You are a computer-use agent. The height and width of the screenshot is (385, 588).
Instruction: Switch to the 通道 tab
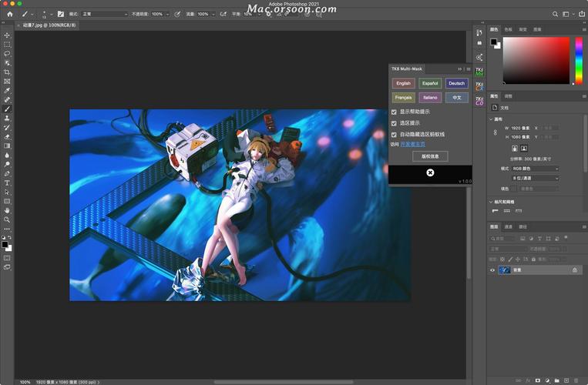click(509, 227)
